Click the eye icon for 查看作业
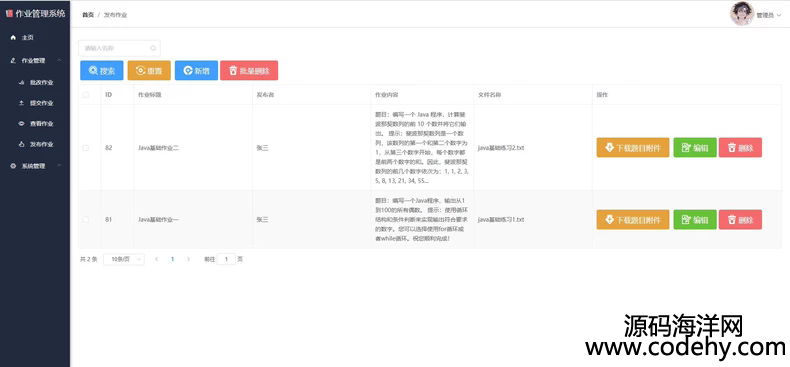The width and height of the screenshot is (790, 367). pos(21,124)
